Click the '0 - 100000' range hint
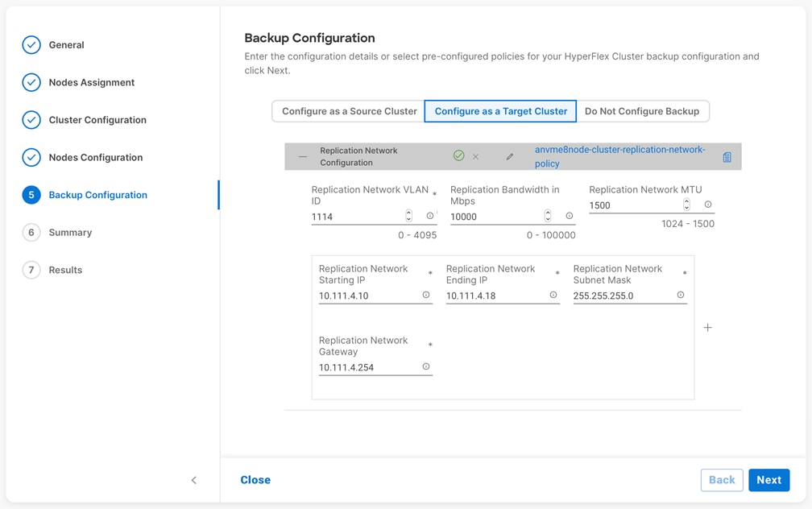812x509 pixels. click(x=551, y=235)
